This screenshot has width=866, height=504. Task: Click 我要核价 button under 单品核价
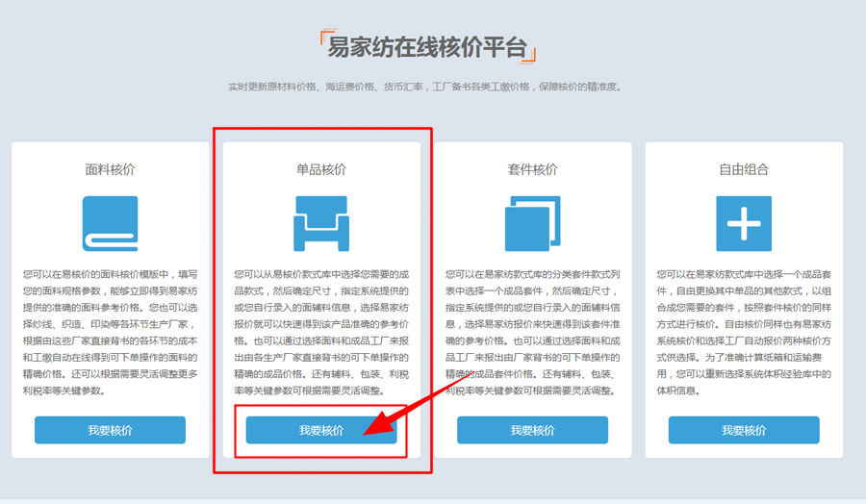[x=321, y=430]
